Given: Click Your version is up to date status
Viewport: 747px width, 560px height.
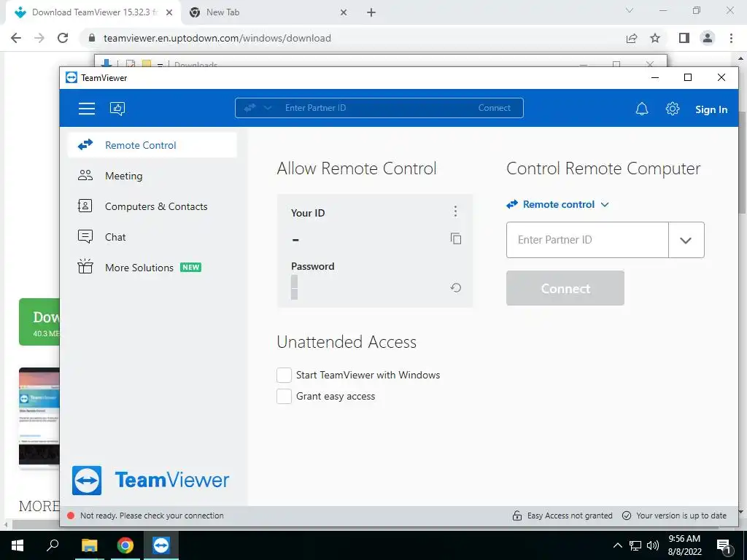Looking at the screenshot, I should tap(675, 516).
